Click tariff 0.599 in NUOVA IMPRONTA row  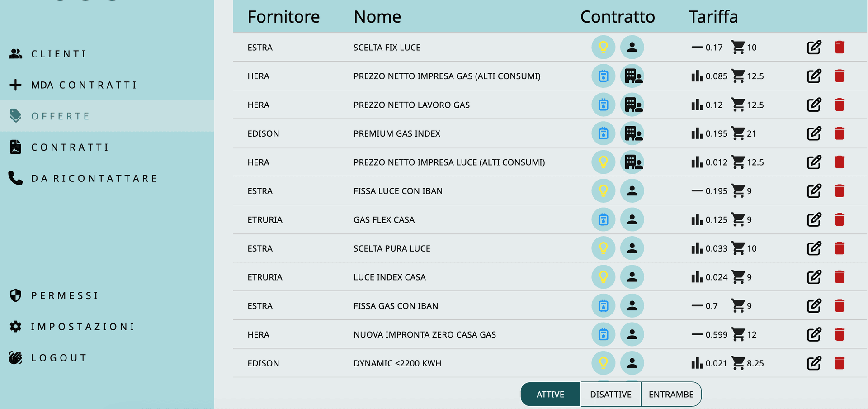pos(717,335)
